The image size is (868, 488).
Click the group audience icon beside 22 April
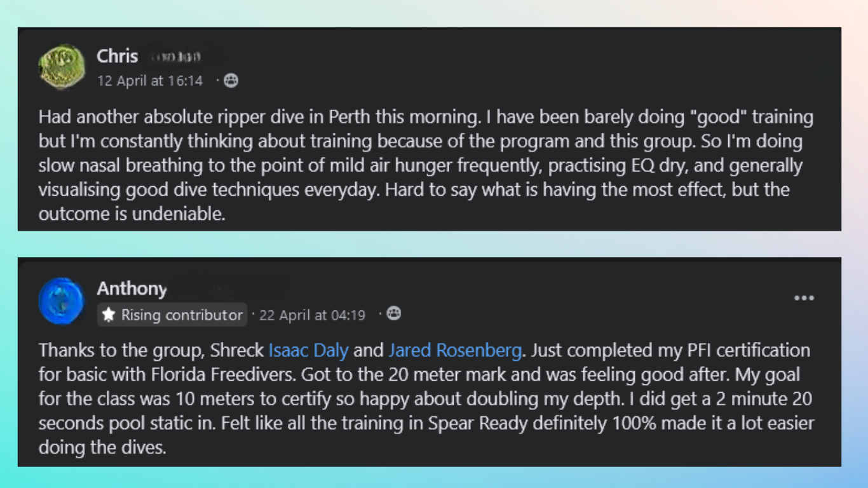click(x=394, y=313)
